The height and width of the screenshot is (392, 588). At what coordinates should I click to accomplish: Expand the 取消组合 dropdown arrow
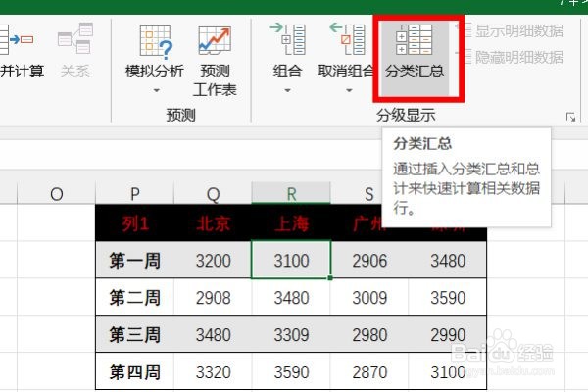point(349,90)
